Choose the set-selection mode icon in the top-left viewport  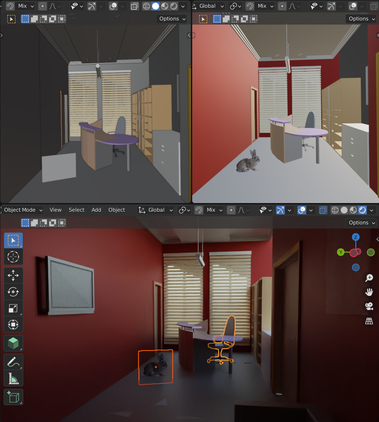pyautogui.click(x=25, y=19)
